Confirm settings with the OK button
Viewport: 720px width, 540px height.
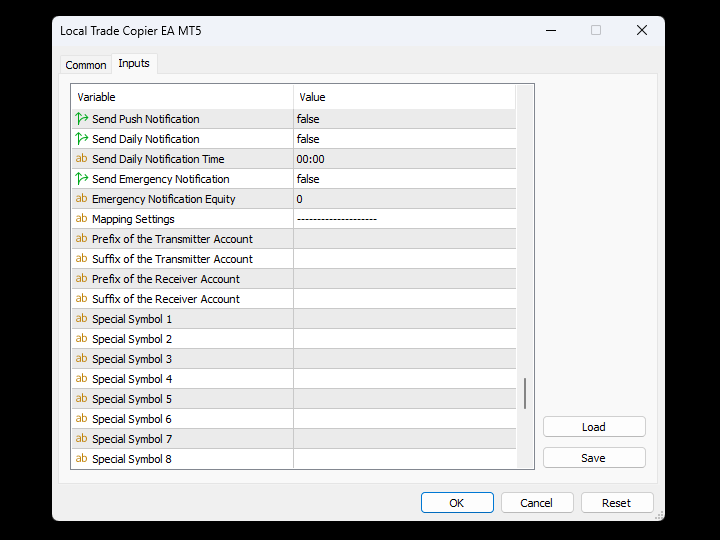point(457,503)
